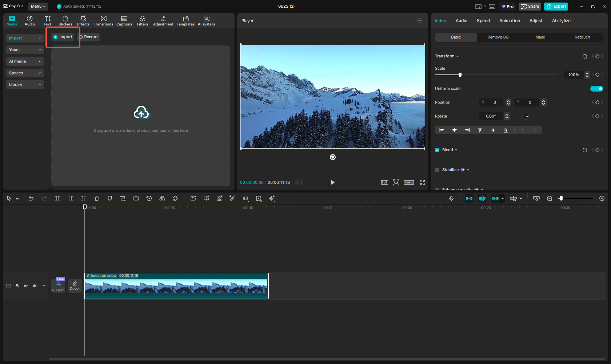Open the Blend options dropdown
The width and height of the screenshot is (611, 364).
456,150
